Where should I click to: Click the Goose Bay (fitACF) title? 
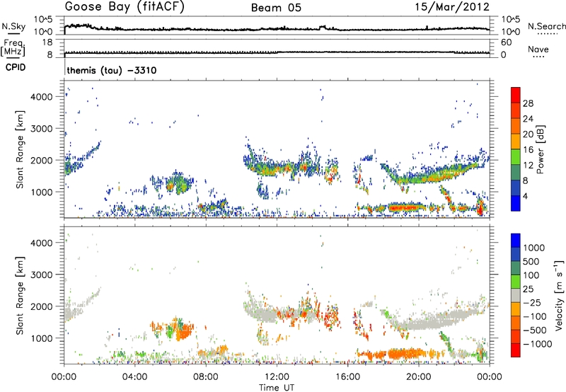tap(125, 7)
